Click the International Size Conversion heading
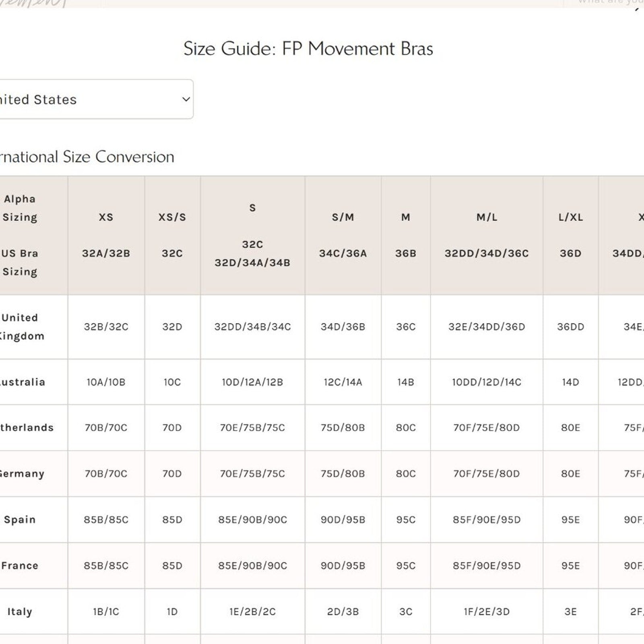This screenshot has width=644, height=644. point(87,157)
